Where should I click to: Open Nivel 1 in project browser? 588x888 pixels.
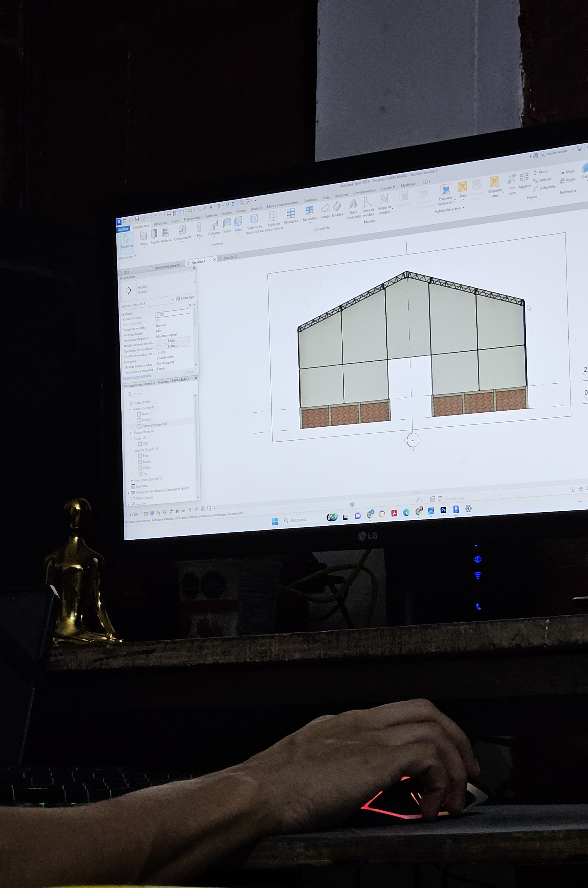(144, 414)
